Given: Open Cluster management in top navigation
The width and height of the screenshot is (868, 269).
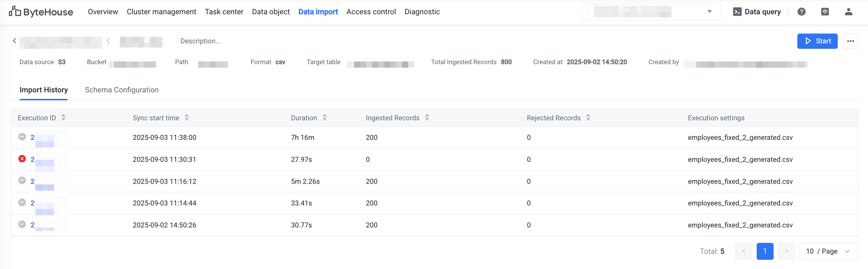Looking at the screenshot, I should tap(161, 12).
